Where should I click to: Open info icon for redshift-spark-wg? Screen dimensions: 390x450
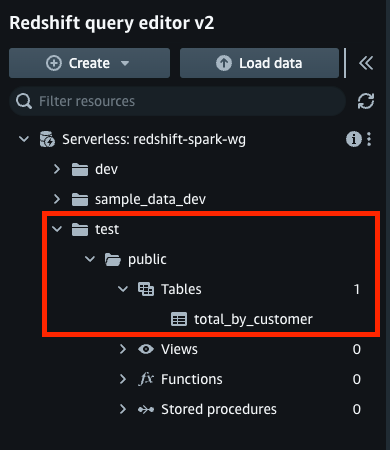click(x=354, y=139)
